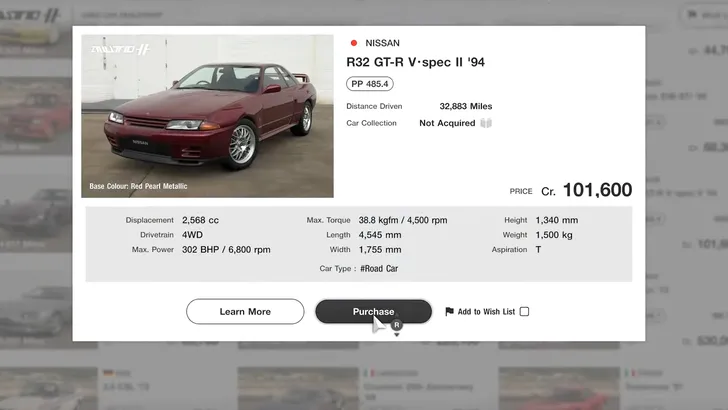The width and height of the screenshot is (728, 410).
Task: Select the blurred Lamborghini Countach car thumbnail
Action: 298,389
